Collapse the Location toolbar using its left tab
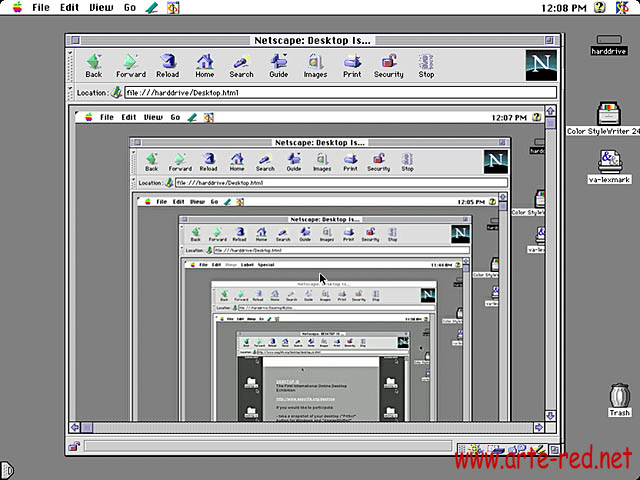The width and height of the screenshot is (640, 480). (x=72, y=93)
